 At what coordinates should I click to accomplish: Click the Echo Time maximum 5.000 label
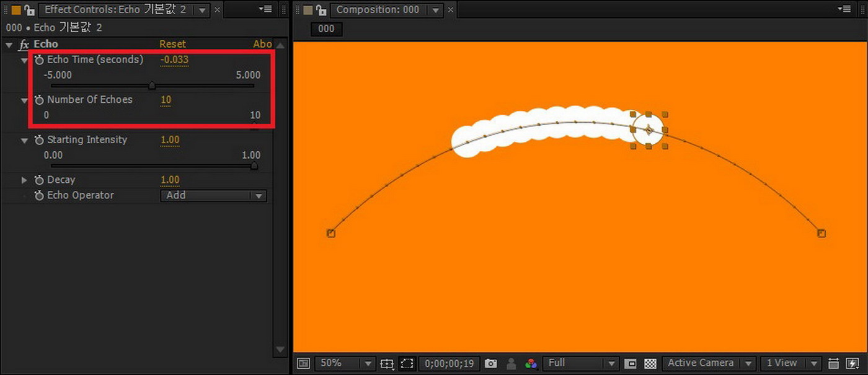pyautogui.click(x=248, y=75)
